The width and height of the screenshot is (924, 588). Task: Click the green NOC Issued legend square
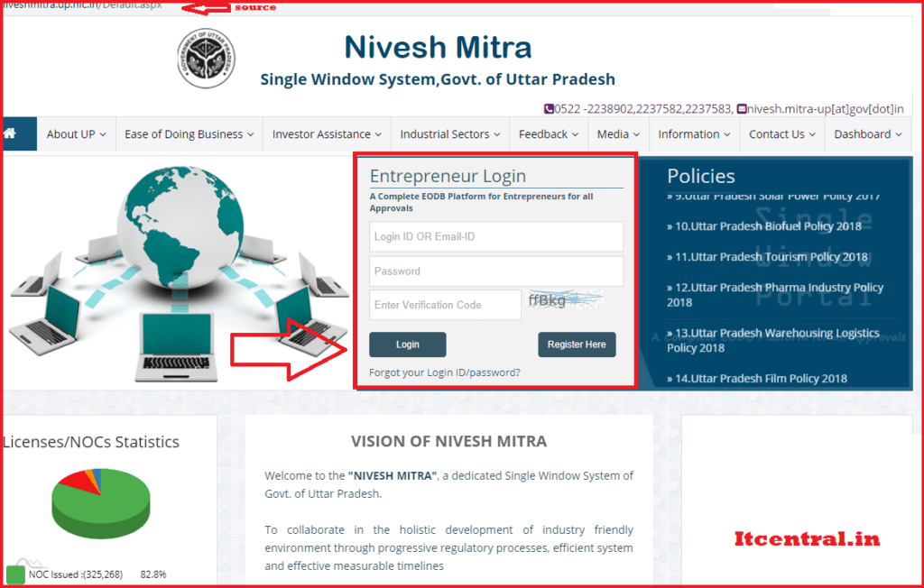[x=15, y=574]
